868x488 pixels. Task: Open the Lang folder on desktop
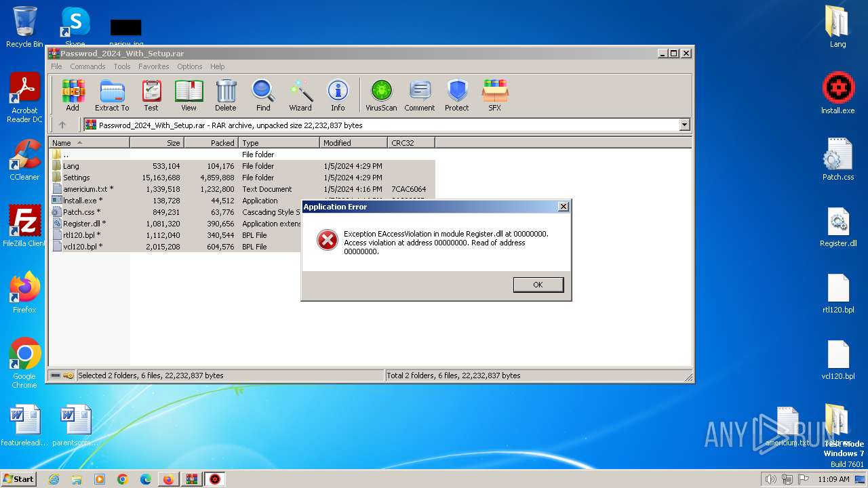[x=838, y=27]
